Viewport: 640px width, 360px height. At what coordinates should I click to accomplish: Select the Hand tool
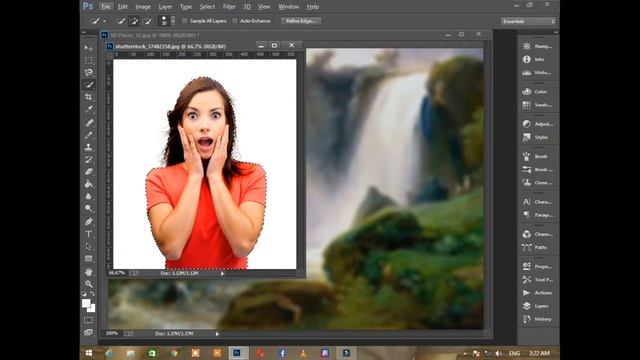click(x=89, y=271)
